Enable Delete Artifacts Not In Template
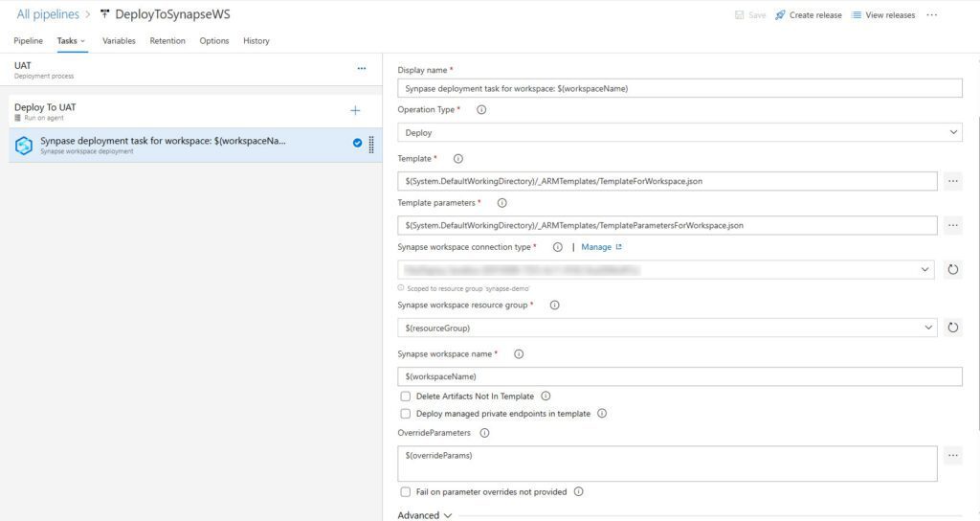Viewport: 980px width, 521px height. coord(406,396)
